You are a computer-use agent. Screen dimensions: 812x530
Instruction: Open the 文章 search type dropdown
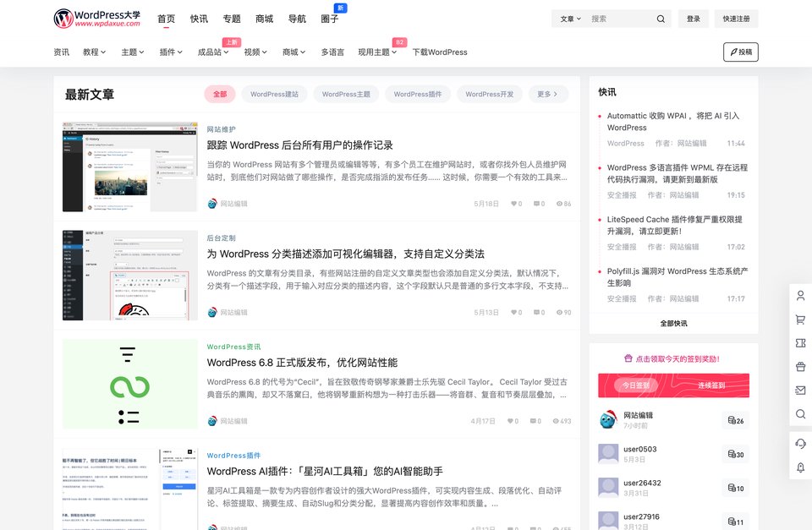pyautogui.click(x=570, y=19)
